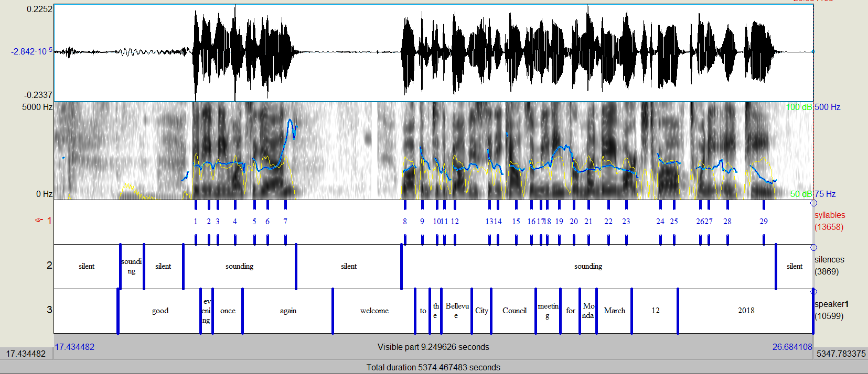Select the sounding interval above "once" and "again"
This screenshot has height=374, width=868.
tap(240, 266)
